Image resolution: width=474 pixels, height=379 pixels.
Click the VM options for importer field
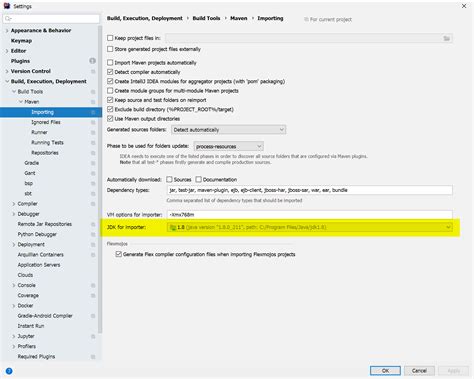(x=309, y=215)
